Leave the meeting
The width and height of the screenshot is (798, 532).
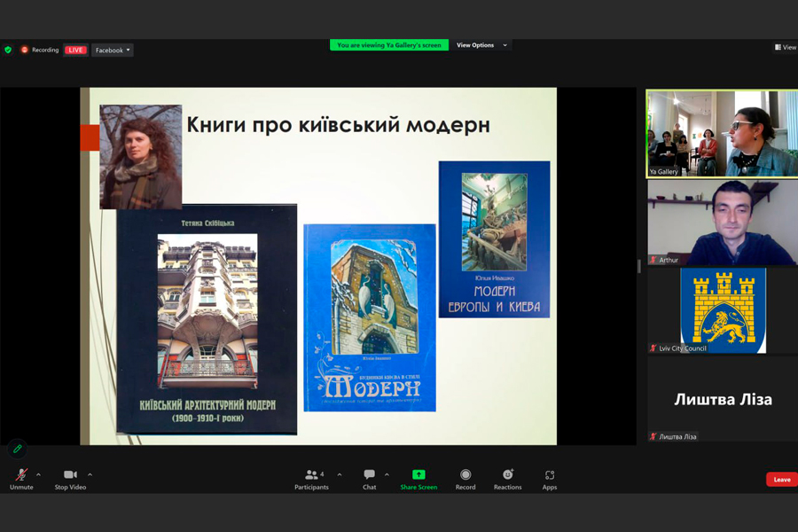781,480
